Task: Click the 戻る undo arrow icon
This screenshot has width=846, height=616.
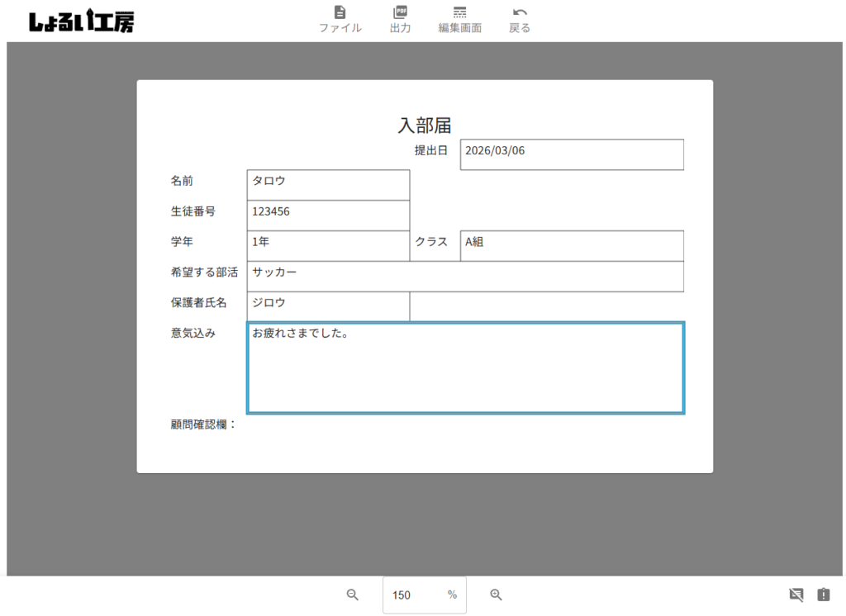Action: click(x=519, y=12)
